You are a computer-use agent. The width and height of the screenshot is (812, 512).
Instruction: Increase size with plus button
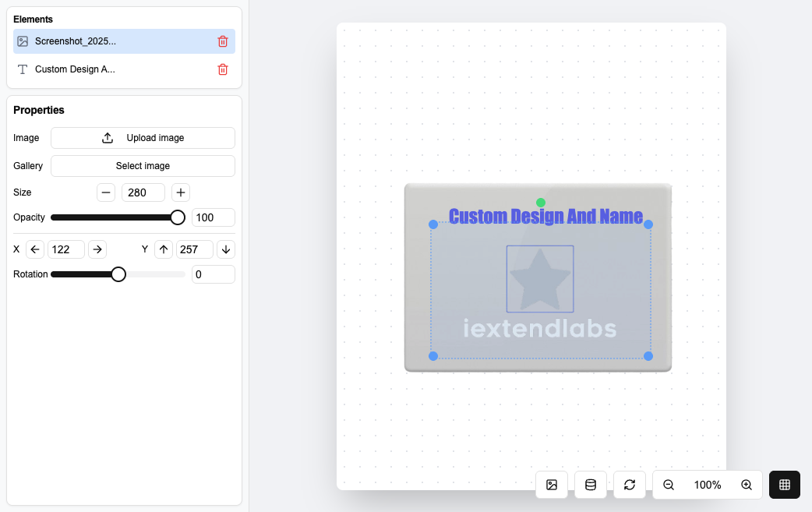point(181,192)
